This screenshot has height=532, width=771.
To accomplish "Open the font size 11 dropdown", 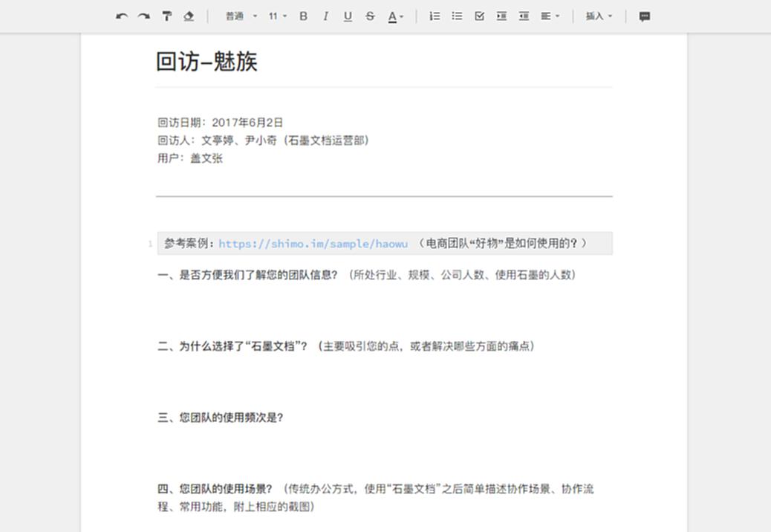I will 278,16.
